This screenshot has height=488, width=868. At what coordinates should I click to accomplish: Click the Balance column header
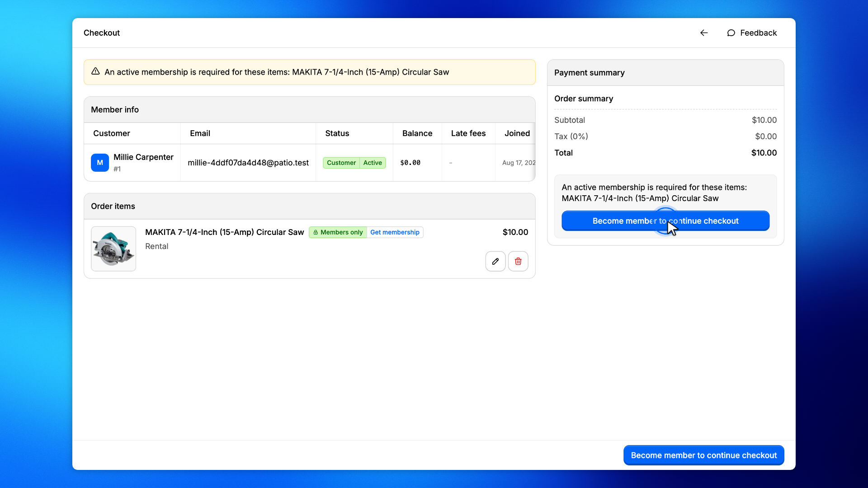point(417,133)
